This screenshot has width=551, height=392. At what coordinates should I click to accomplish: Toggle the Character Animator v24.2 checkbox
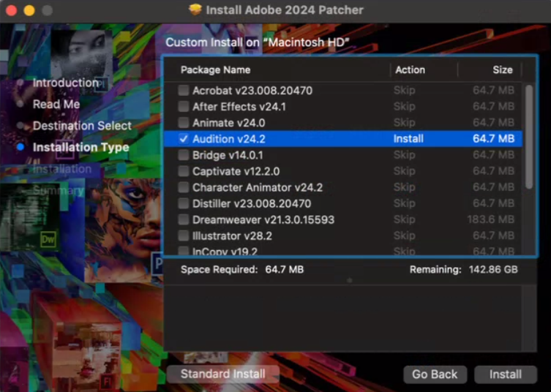point(184,187)
